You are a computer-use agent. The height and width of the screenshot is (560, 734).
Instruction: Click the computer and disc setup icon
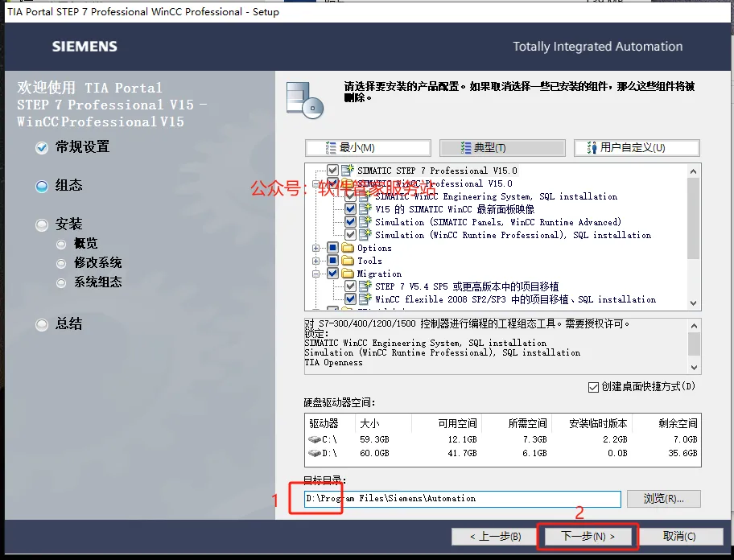305,100
